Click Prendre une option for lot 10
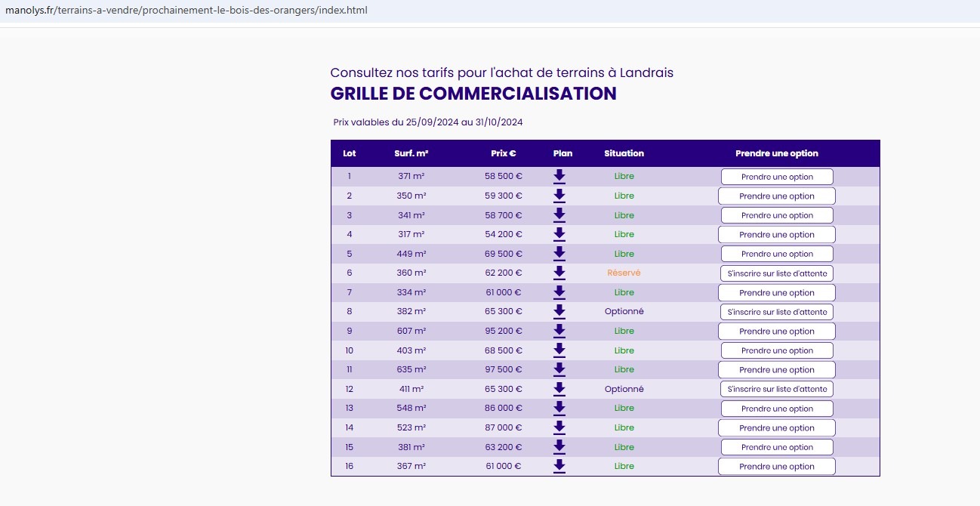The image size is (980, 506). pyautogui.click(x=777, y=350)
